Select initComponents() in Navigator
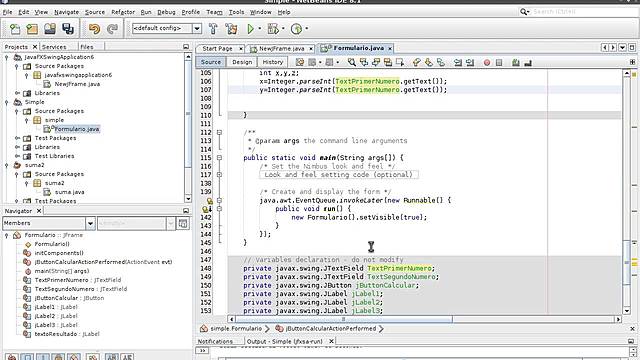640x360 pixels. (x=59, y=253)
